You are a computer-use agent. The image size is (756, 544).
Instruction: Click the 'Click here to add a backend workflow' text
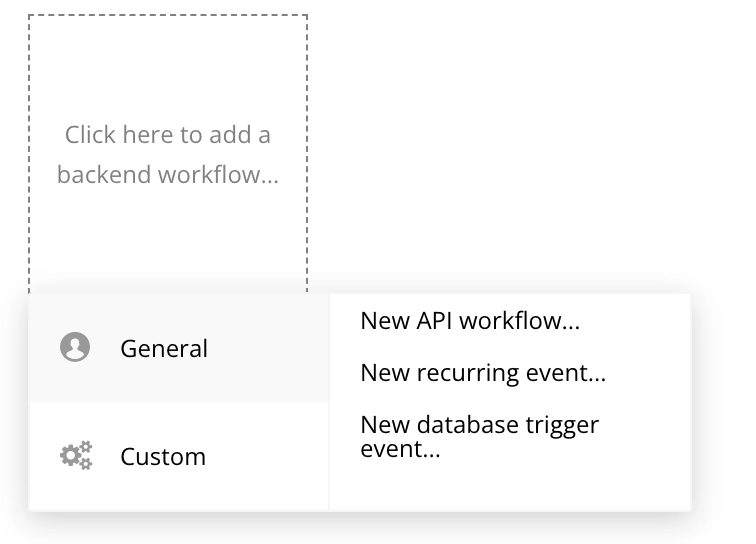click(168, 154)
